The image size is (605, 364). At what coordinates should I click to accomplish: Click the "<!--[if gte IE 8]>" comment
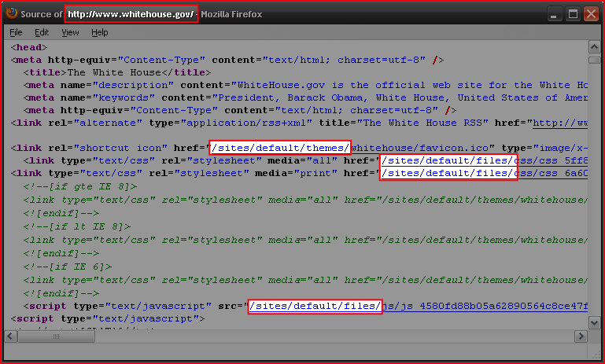(x=80, y=186)
